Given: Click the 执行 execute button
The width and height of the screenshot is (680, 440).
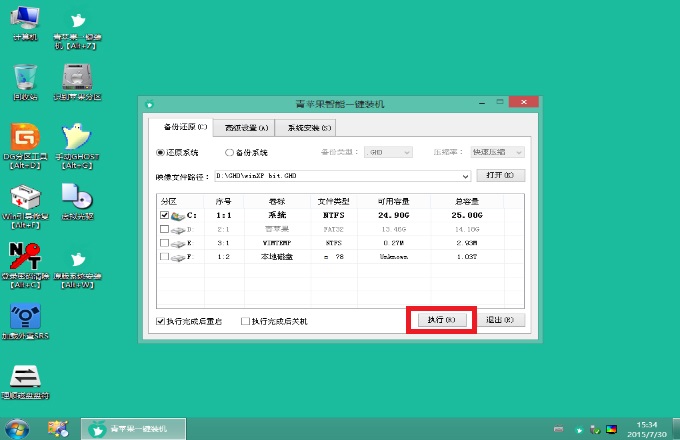Looking at the screenshot, I should coord(442,320).
